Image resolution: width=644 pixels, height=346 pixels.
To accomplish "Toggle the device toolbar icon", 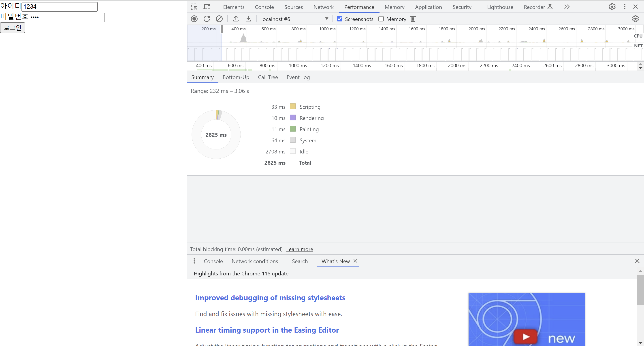I will [x=207, y=7].
